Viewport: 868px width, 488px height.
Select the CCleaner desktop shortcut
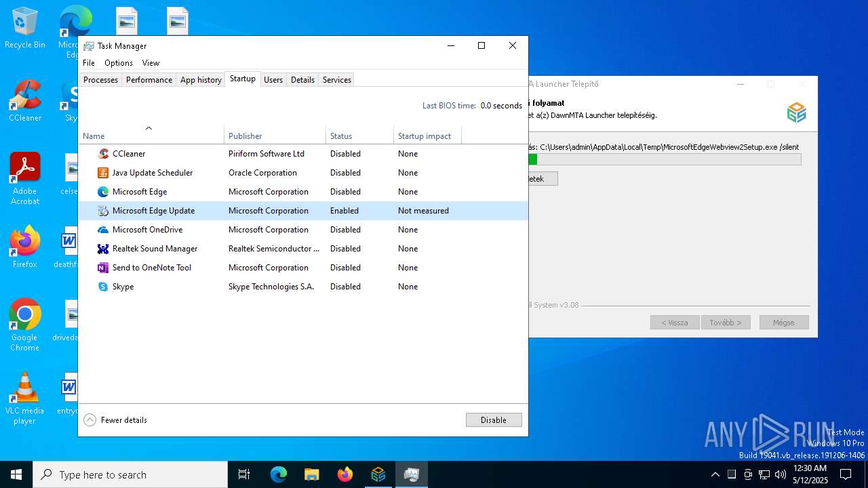coord(25,102)
